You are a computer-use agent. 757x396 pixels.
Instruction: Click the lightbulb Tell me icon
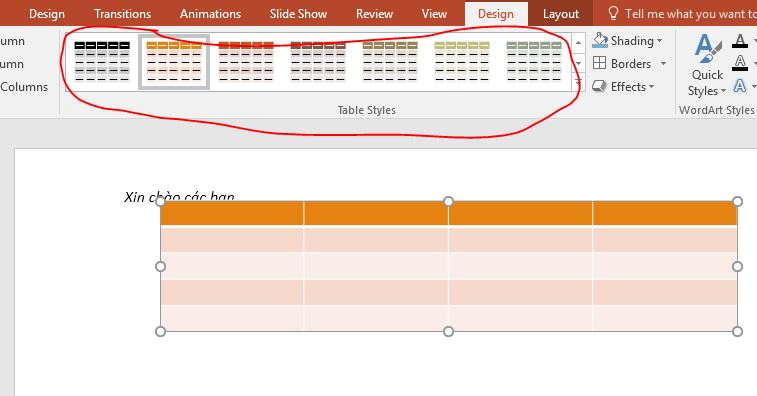[613, 13]
